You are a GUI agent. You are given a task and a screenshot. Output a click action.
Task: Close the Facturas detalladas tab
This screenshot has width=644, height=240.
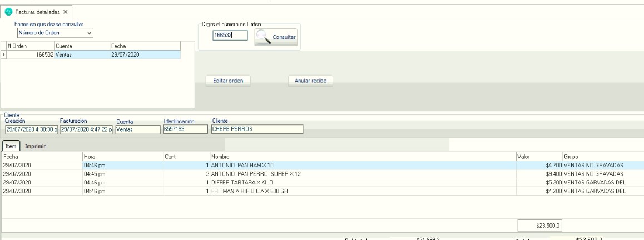click(x=66, y=12)
